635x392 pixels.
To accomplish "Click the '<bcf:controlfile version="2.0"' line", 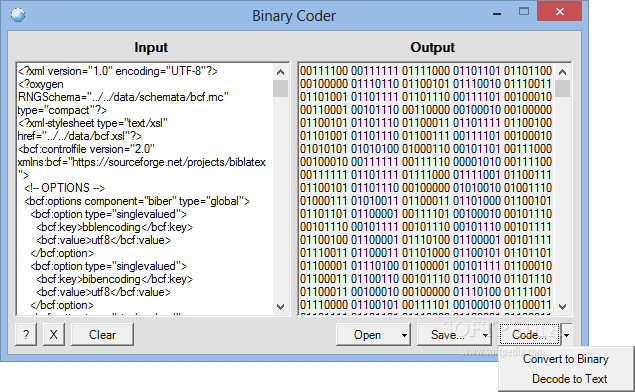I will point(86,149).
